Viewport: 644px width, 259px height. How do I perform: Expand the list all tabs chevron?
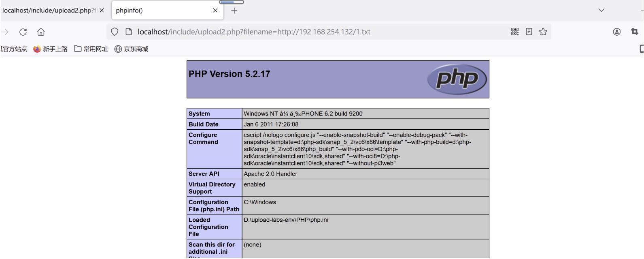pyautogui.click(x=601, y=10)
